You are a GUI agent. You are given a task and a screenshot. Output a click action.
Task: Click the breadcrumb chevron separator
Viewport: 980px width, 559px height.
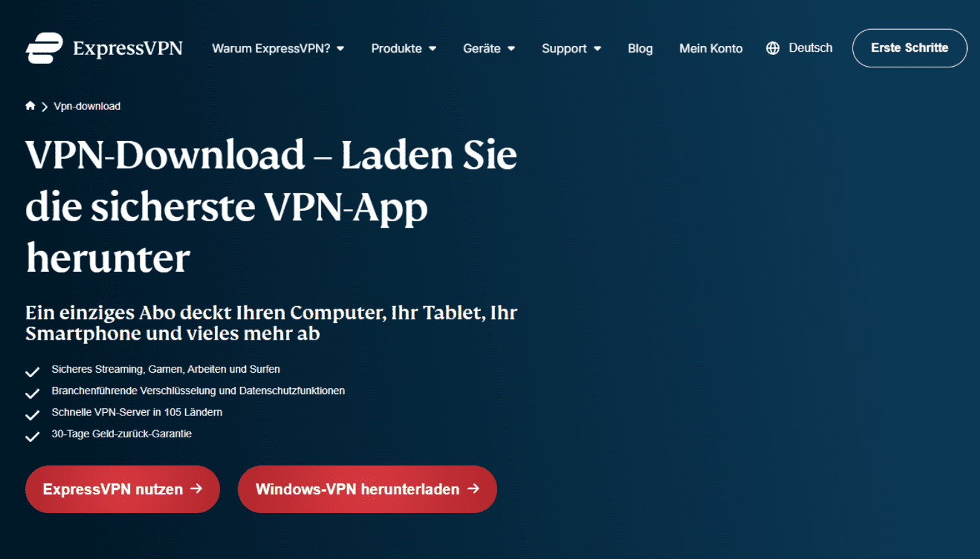[45, 107]
